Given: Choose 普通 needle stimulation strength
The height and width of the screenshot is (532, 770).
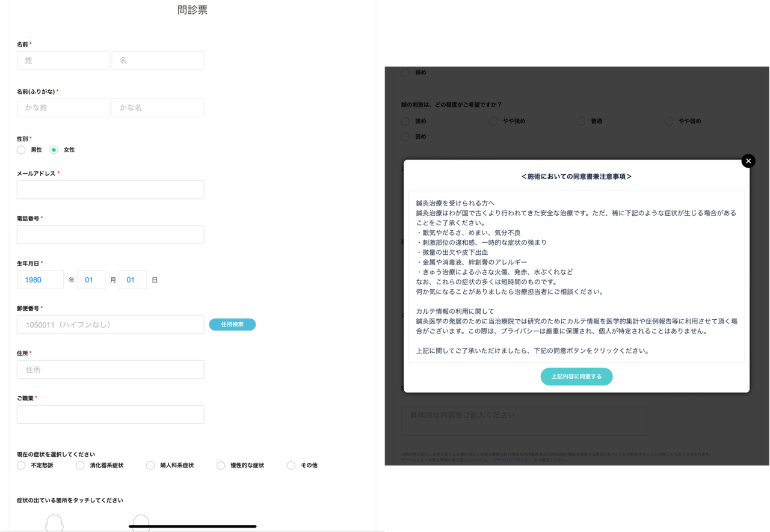Looking at the screenshot, I should [x=581, y=121].
